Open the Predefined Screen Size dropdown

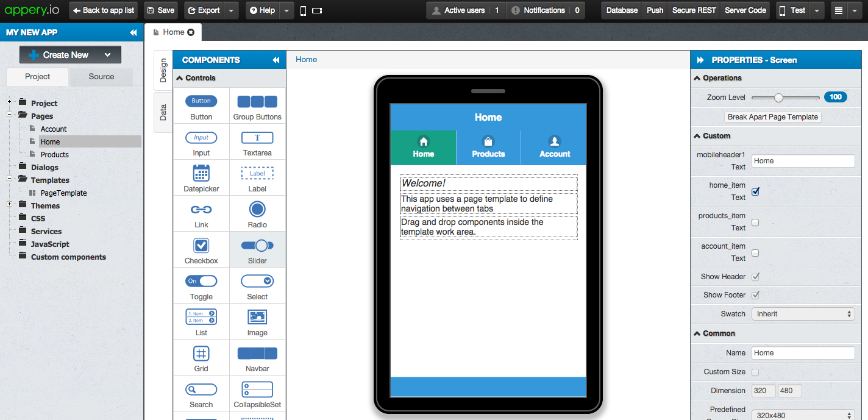(803, 415)
